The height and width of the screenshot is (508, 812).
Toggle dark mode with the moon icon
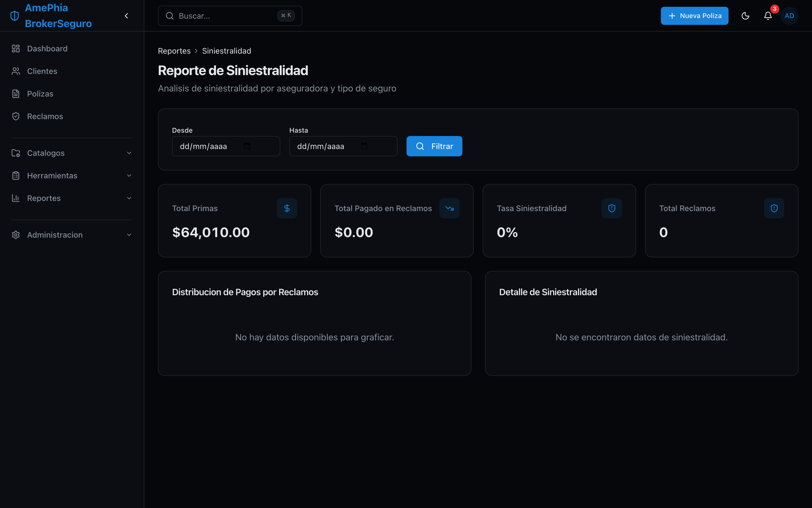745,16
